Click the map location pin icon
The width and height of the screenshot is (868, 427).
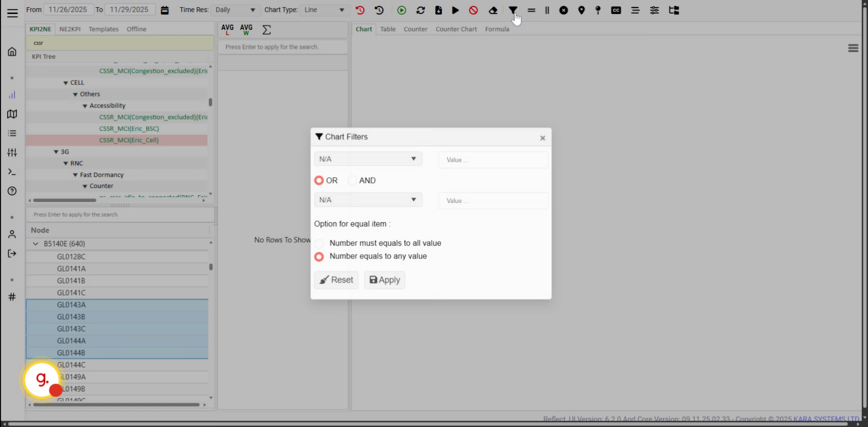582,10
